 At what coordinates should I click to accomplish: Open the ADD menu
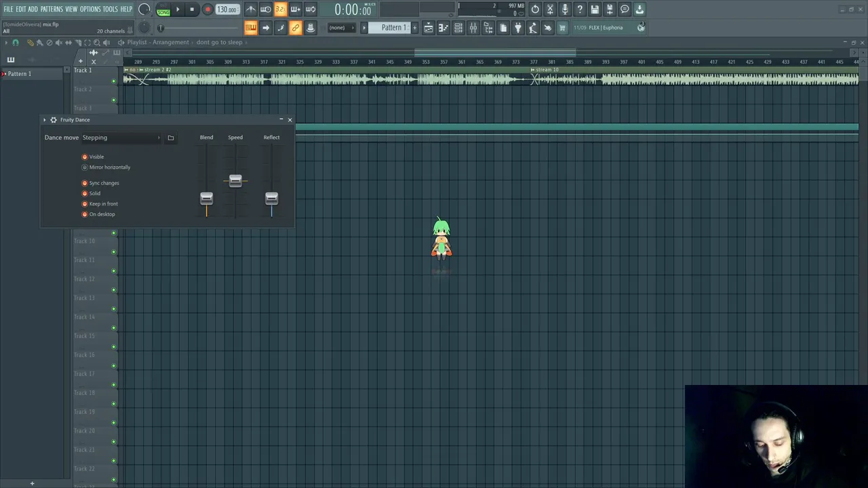coord(33,9)
